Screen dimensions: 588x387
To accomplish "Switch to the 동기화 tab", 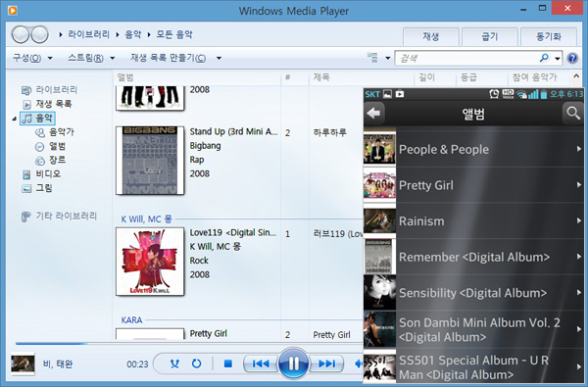I will (548, 36).
